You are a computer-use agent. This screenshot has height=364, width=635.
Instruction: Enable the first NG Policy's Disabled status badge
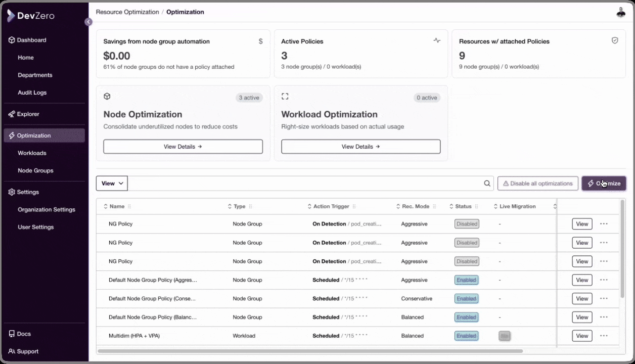click(x=466, y=223)
